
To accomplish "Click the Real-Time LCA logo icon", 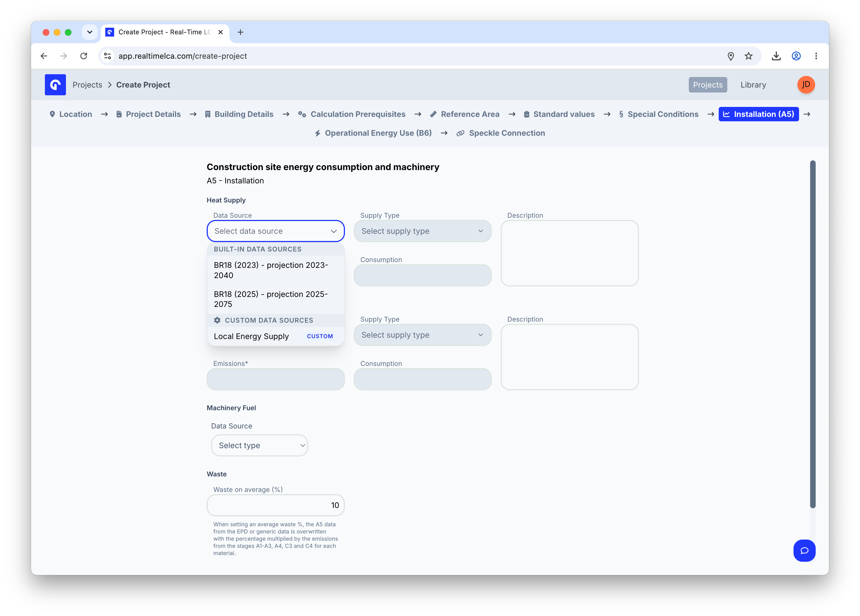I will pyautogui.click(x=55, y=84).
